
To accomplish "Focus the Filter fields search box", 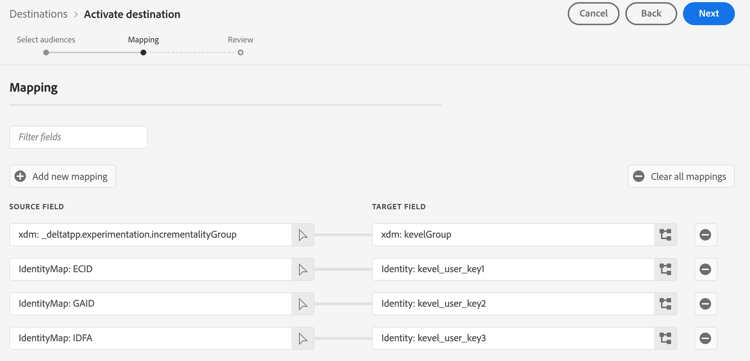I will [78, 137].
